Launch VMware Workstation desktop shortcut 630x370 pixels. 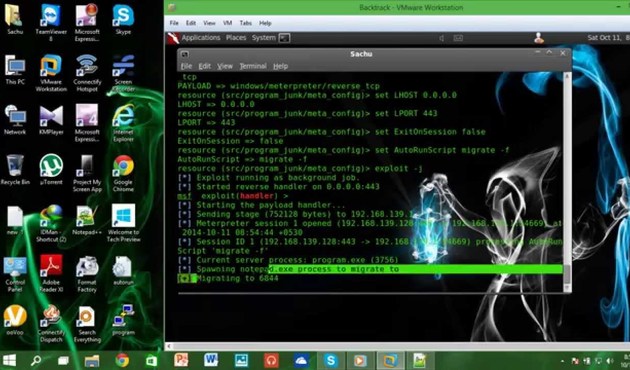[51, 73]
